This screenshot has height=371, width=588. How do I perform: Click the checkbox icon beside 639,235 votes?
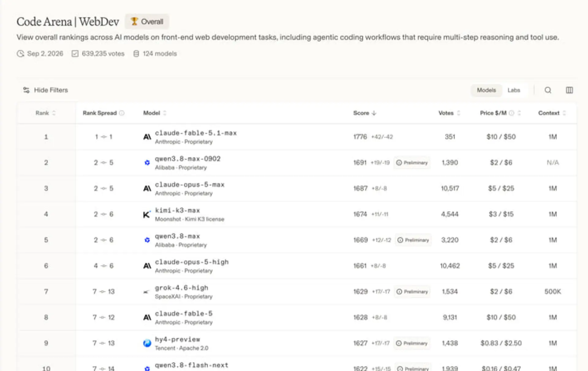click(x=75, y=54)
